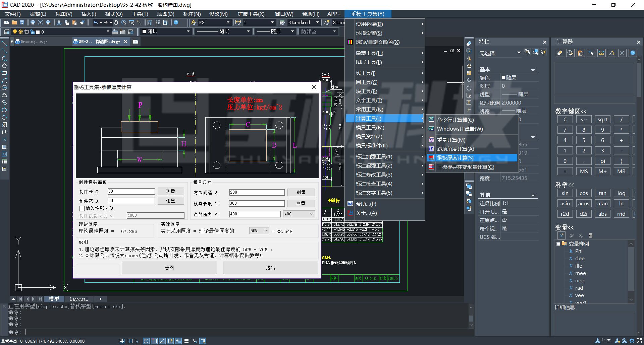
Task: Open the 模具工具(M) submenu
Action: [385, 128]
